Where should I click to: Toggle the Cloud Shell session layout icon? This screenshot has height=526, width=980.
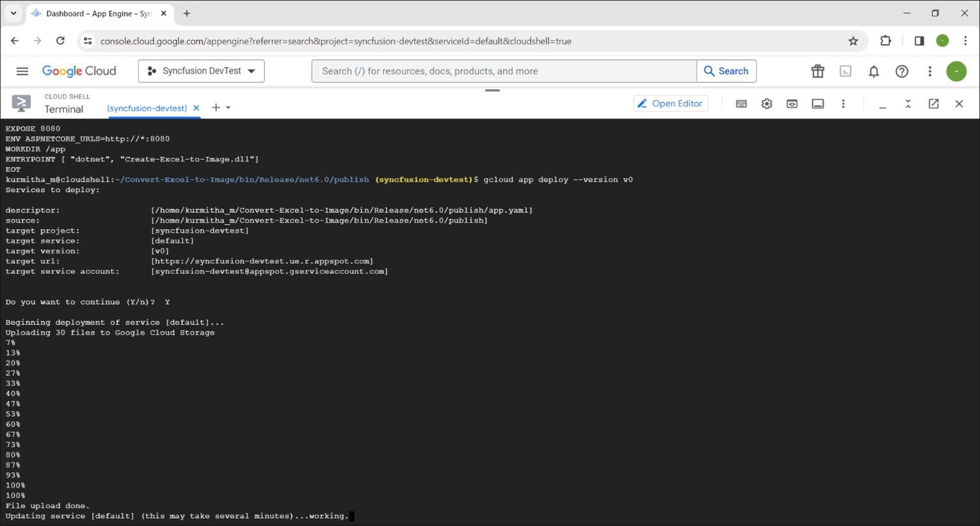[x=817, y=104]
